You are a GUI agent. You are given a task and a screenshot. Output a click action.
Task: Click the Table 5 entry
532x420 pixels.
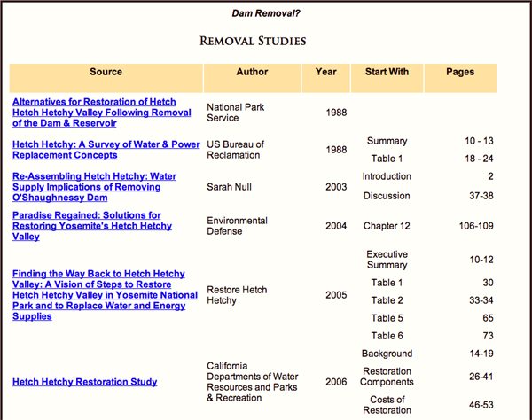(x=387, y=318)
